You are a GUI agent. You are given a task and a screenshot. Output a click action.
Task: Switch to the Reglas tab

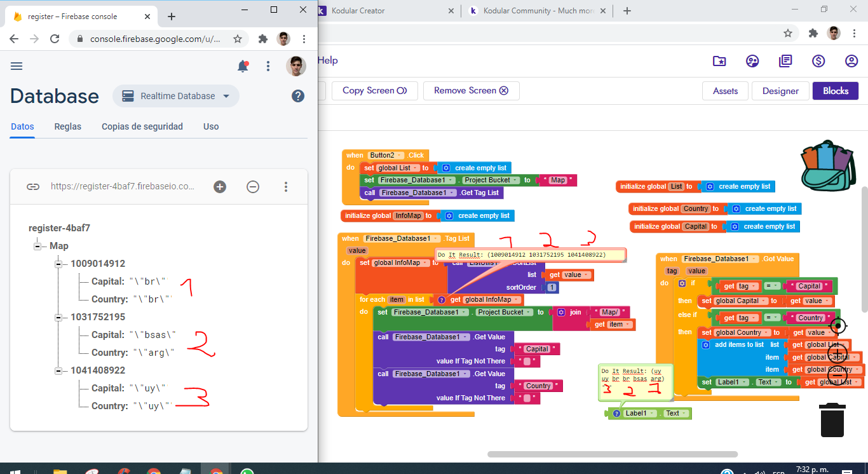68,126
